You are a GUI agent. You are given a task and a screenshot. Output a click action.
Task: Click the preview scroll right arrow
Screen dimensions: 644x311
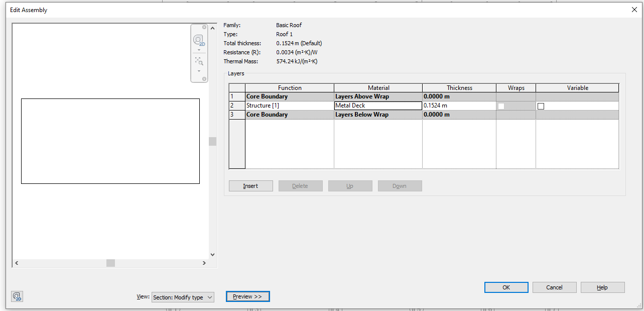pos(204,263)
